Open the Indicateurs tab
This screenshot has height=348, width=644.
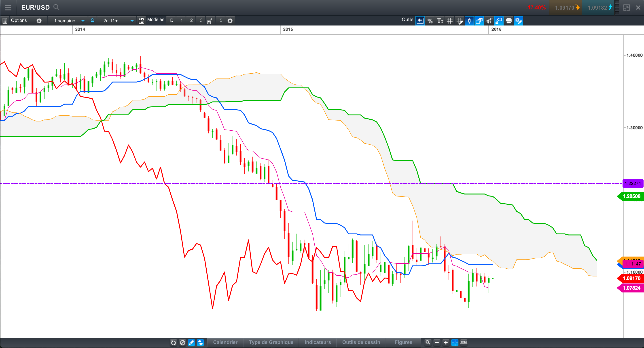pyautogui.click(x=318, y=342)
